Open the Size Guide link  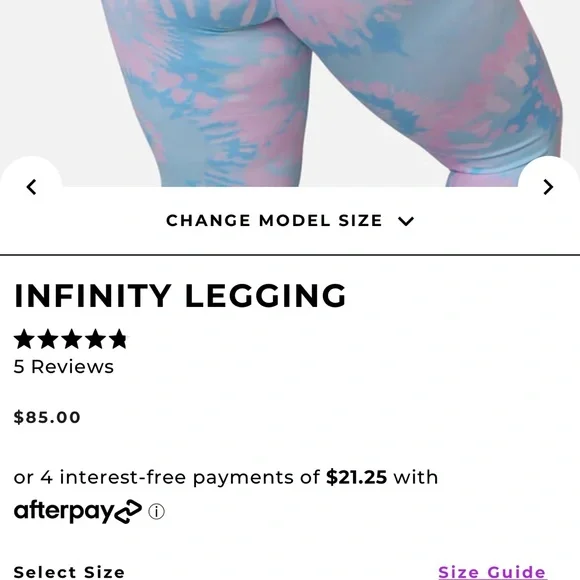[492, 572]
